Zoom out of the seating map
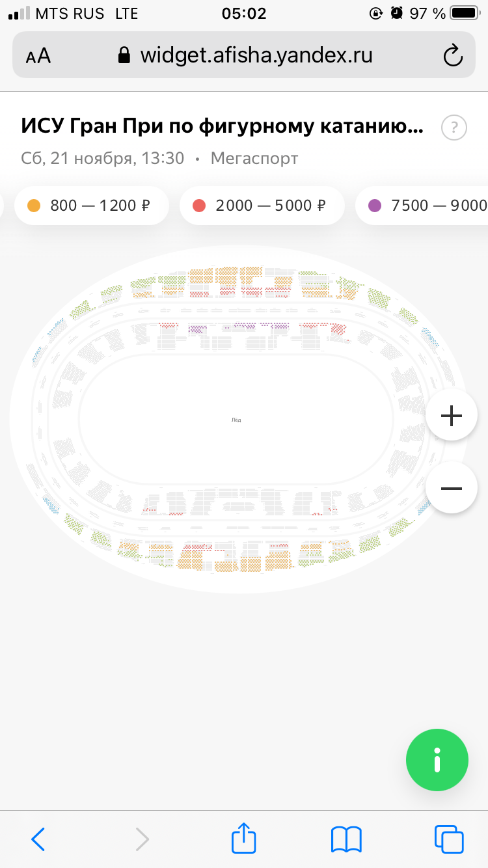This screenshot has width=488, height=868. (x=451, y=488)
